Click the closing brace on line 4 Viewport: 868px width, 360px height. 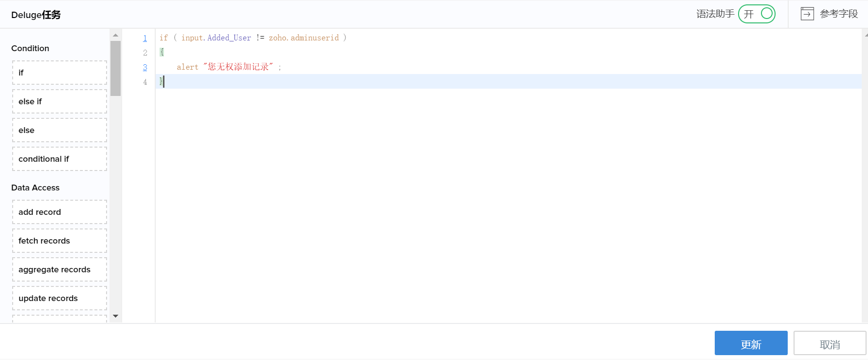(x=162, y=81)
